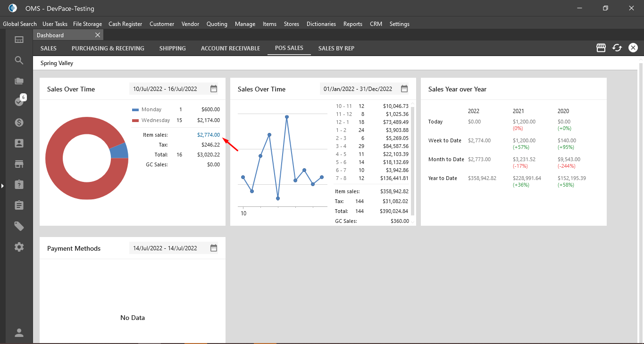The image size is (644, 344).
Task: Open the Vendor menu
Action: pos(190,24)
